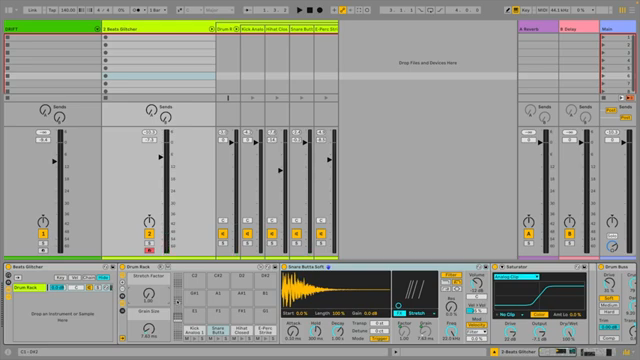The image size is (640, 360).
Task: Select the E-Perc Strike drum pad
Action: [x=265, y=330]
